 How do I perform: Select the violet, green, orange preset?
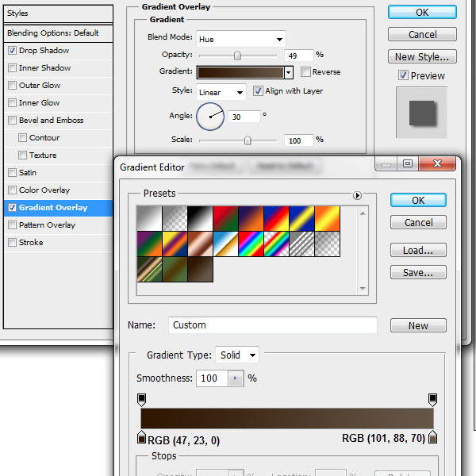tap(149, 244)
